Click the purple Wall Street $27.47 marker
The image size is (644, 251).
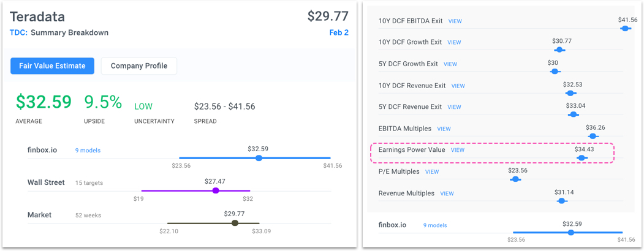click(x=215, y=190)
